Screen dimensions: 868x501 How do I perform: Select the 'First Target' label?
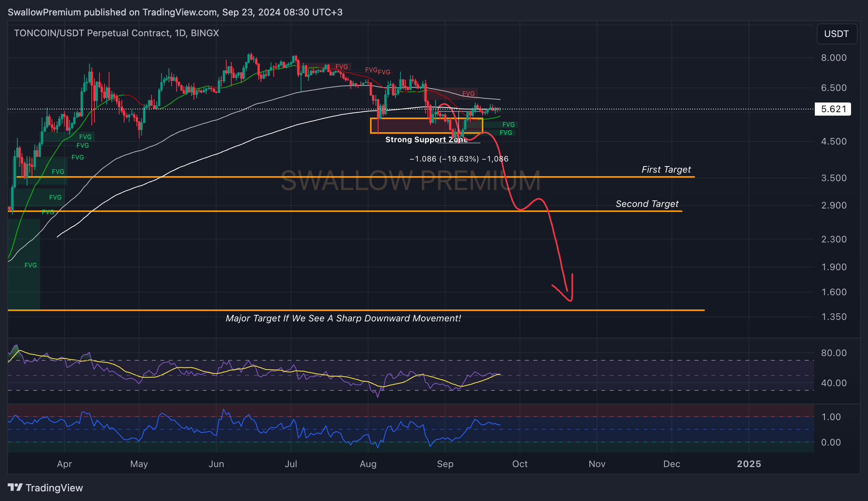[x=666, y=170]
